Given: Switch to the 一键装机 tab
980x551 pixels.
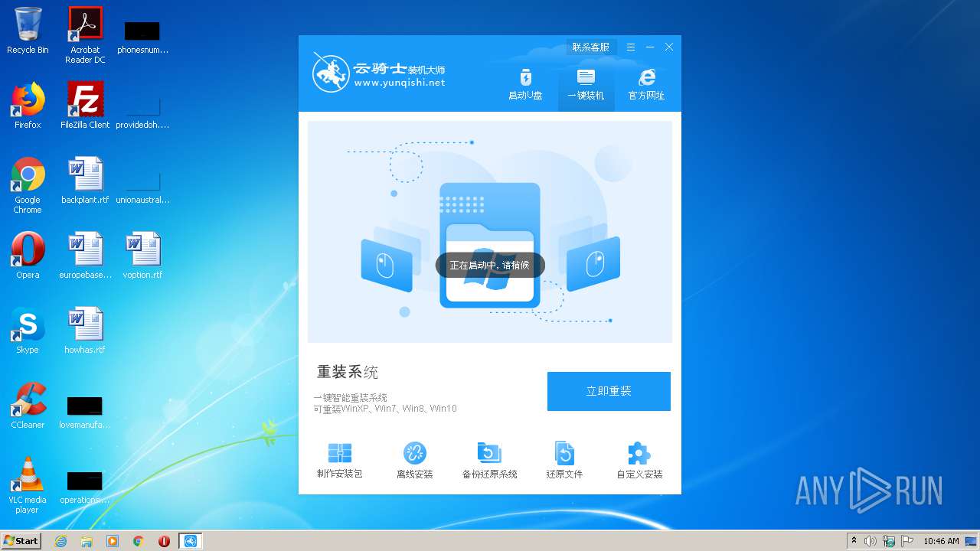Looking at the screenshot, I should tap(586, 85).
